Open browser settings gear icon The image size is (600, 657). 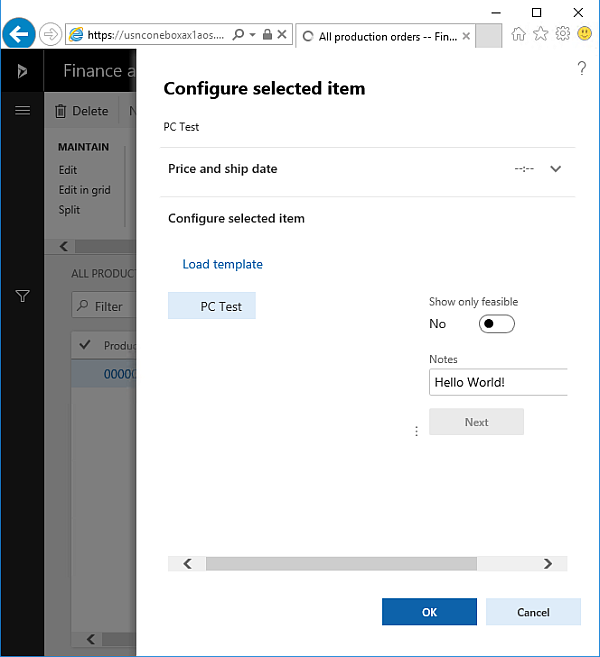(x=563, y=34)
